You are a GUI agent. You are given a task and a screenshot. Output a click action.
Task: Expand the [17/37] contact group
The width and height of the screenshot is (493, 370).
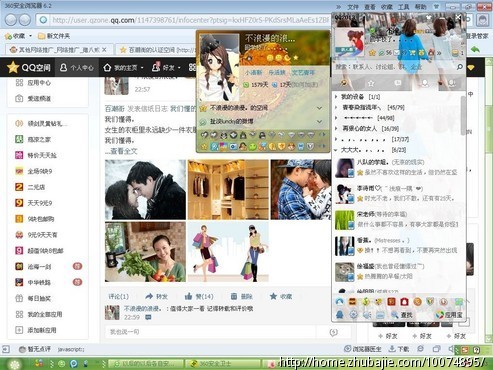point(372,139)
